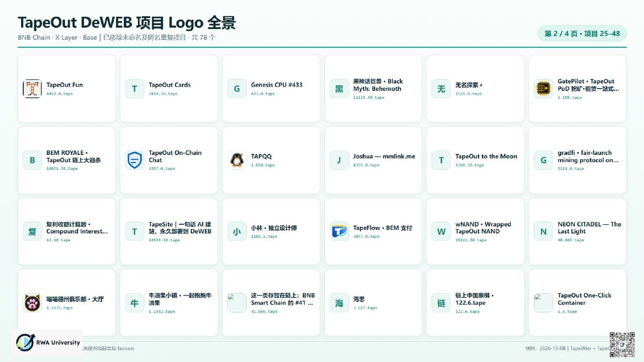644x362 pixels.
Task: Click the "无名探索+" project name
Action: [469, 85]
